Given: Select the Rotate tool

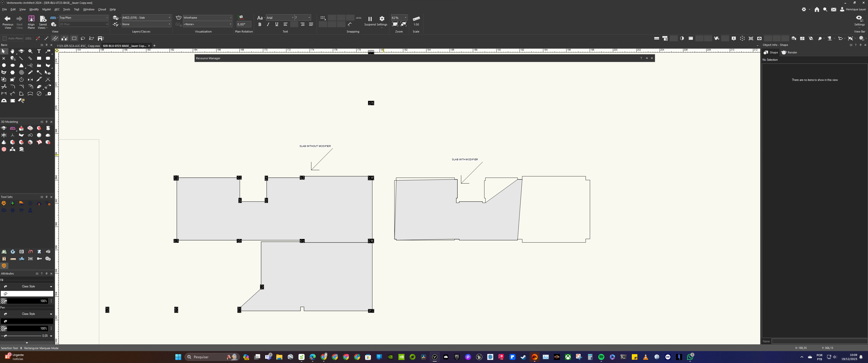Looking at the screenshot, I should (21, 80).
